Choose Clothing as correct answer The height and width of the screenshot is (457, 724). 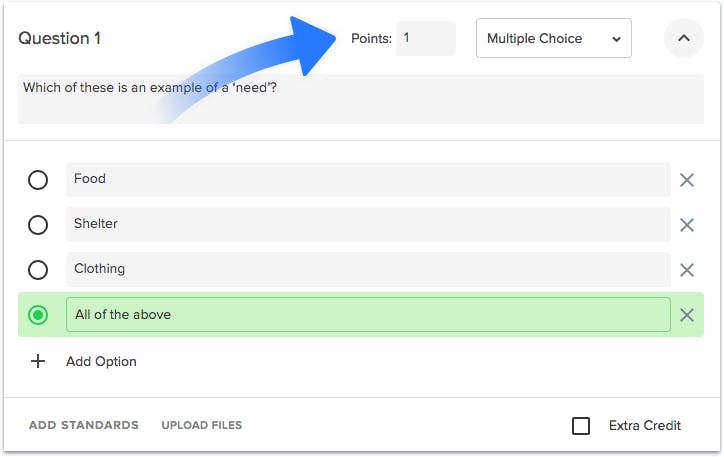pyautogui.click(x=38, y=270)
